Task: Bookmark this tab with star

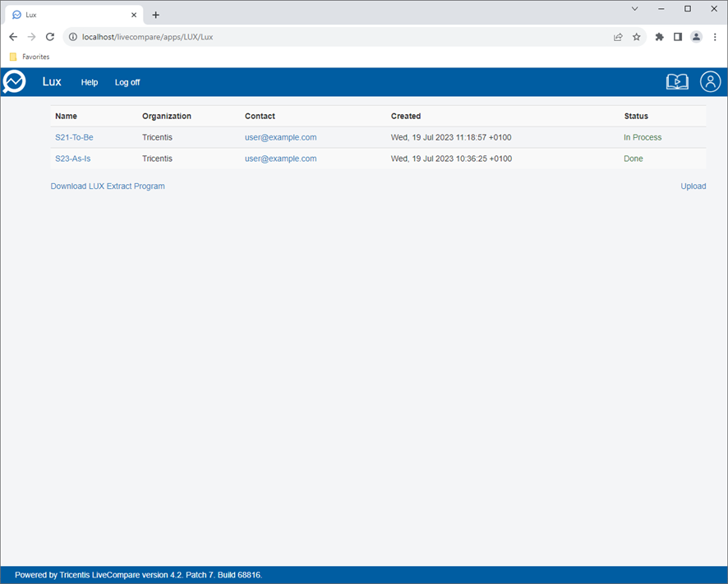Action: point(637,37)
